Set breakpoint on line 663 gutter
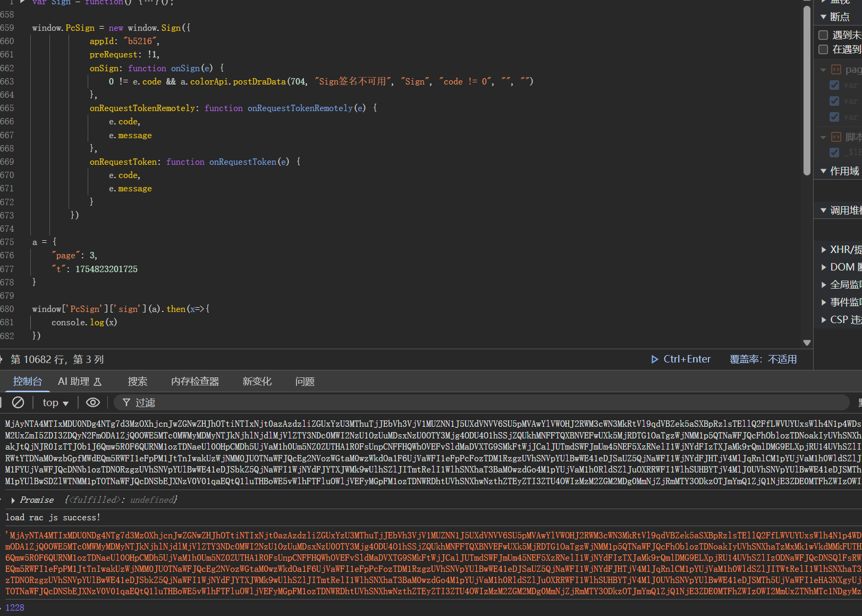Image resolution: width=862 pixels, height=616 pixels. tap(7, 81)
